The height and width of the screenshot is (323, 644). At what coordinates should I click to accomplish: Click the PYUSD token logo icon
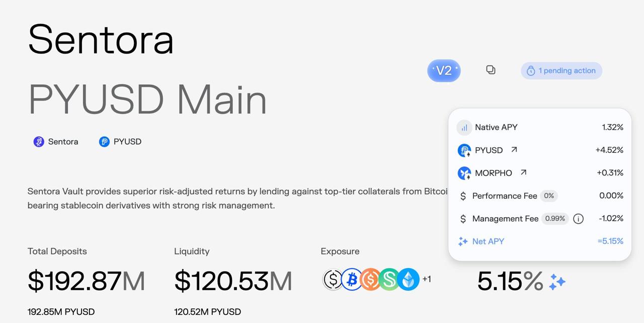tap(104, 142)
